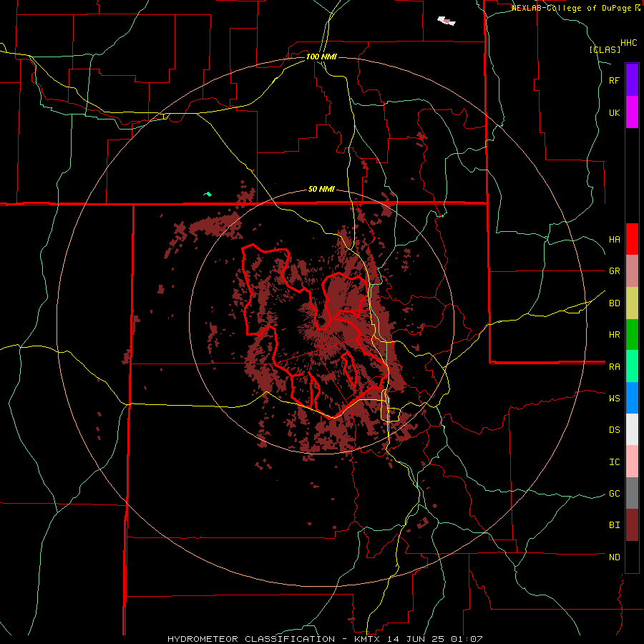
Task: Click the 01:07 timestamp
Action: point(469,639)
